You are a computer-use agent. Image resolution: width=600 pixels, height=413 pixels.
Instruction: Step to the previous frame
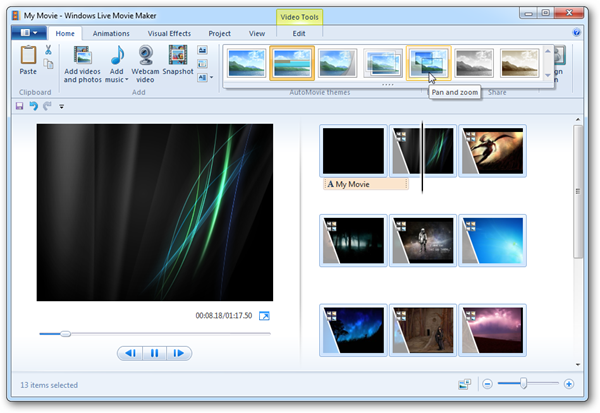click(x=130, y=353)
